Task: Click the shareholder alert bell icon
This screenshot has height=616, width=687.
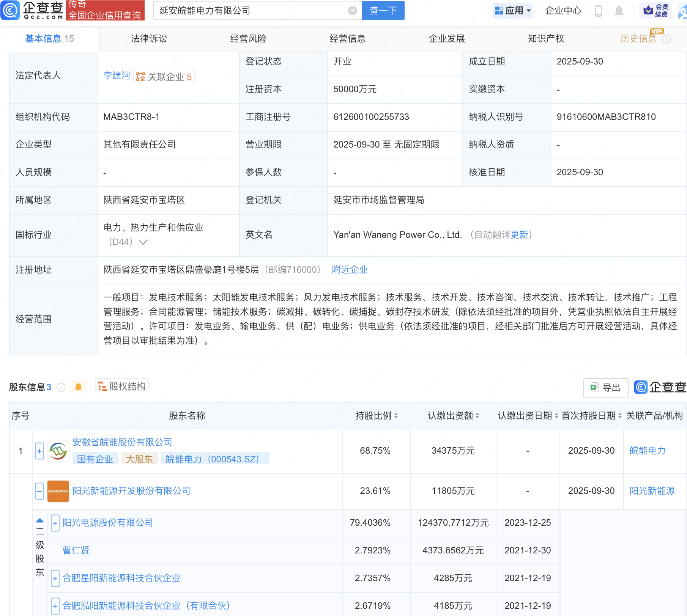Action: [x=78, y=387]
